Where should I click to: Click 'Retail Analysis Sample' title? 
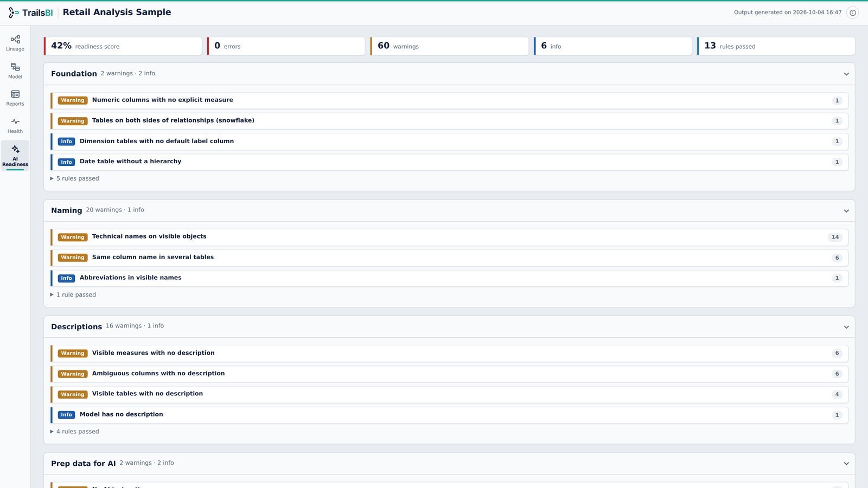click(117, 12)
